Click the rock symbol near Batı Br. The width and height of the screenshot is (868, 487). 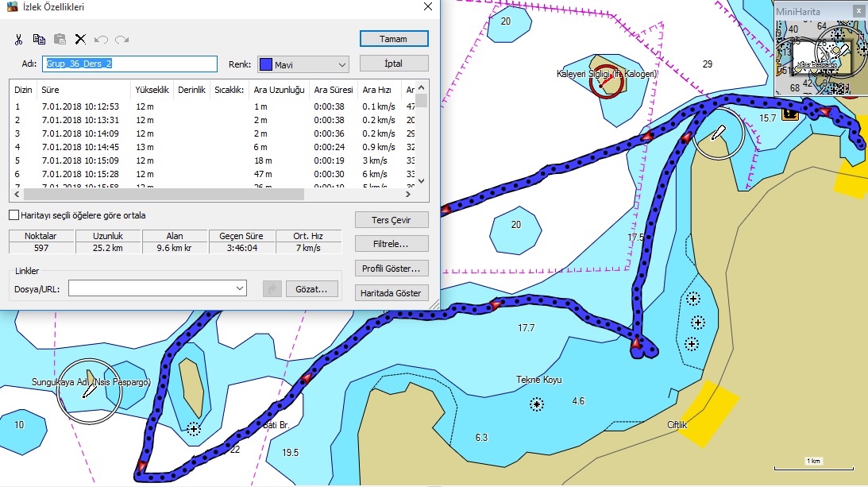(193, 428)
